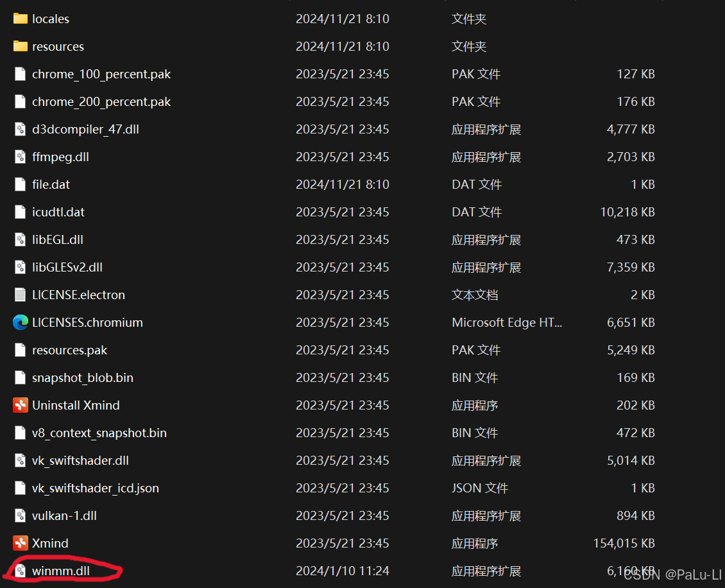Select file name LICENSE.electron
Screen dimensions: 725x588
click(x=79, y=295)
